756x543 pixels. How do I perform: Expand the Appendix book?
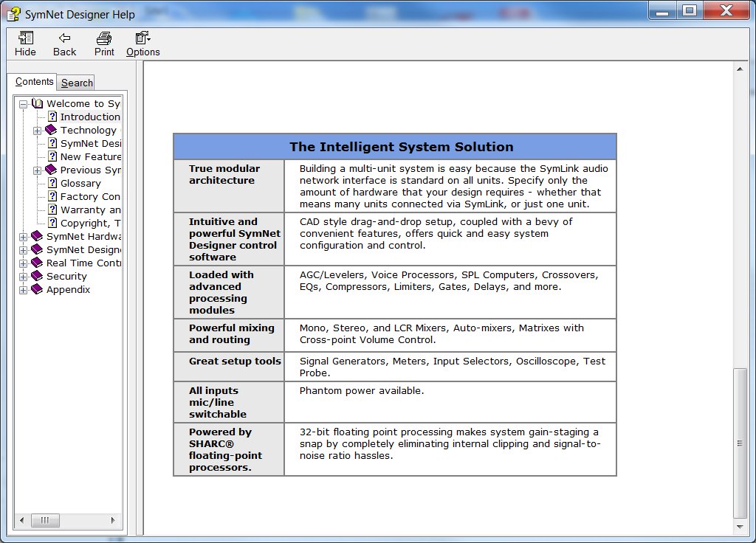(x=23, y=290)
